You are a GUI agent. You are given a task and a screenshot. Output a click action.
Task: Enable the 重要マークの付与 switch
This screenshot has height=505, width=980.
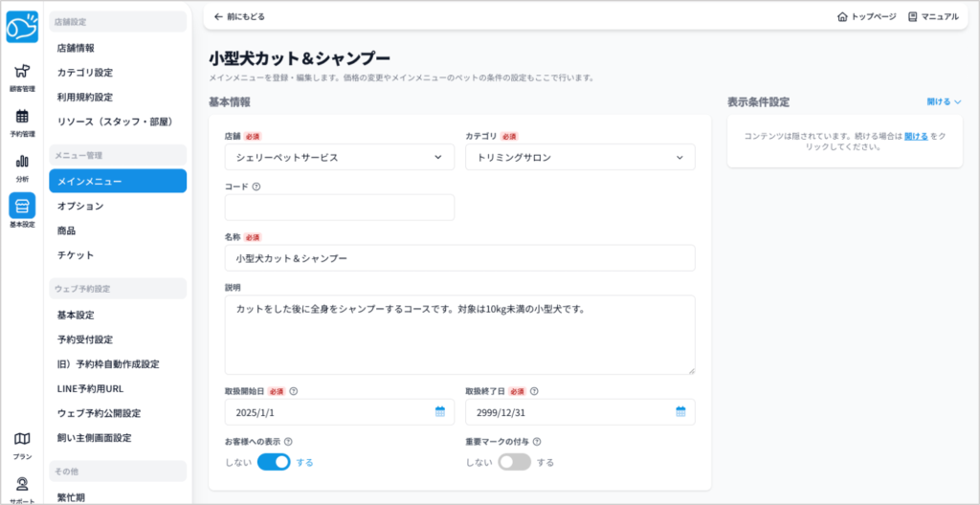514,462
